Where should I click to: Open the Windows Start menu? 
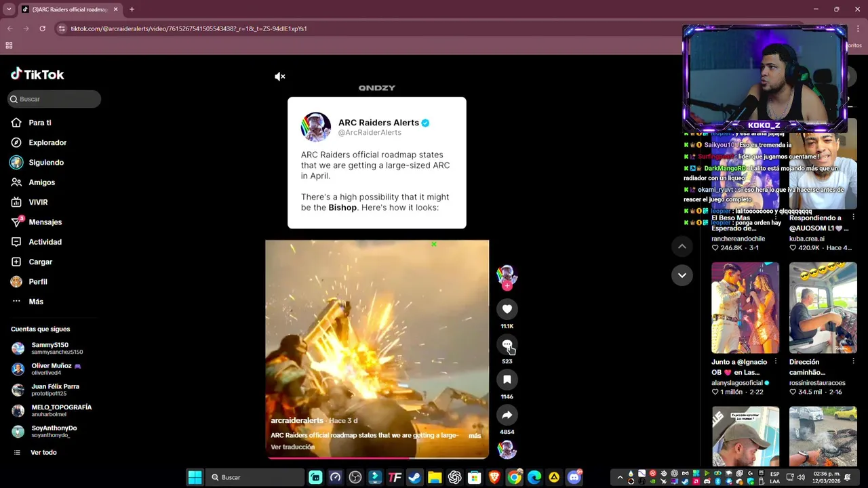point(195,477)
